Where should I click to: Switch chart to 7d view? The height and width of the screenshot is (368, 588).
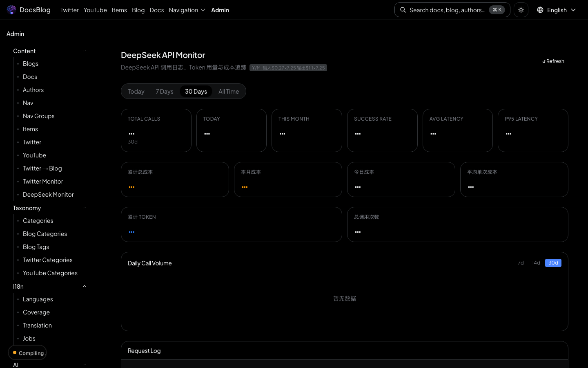[521, 263]
